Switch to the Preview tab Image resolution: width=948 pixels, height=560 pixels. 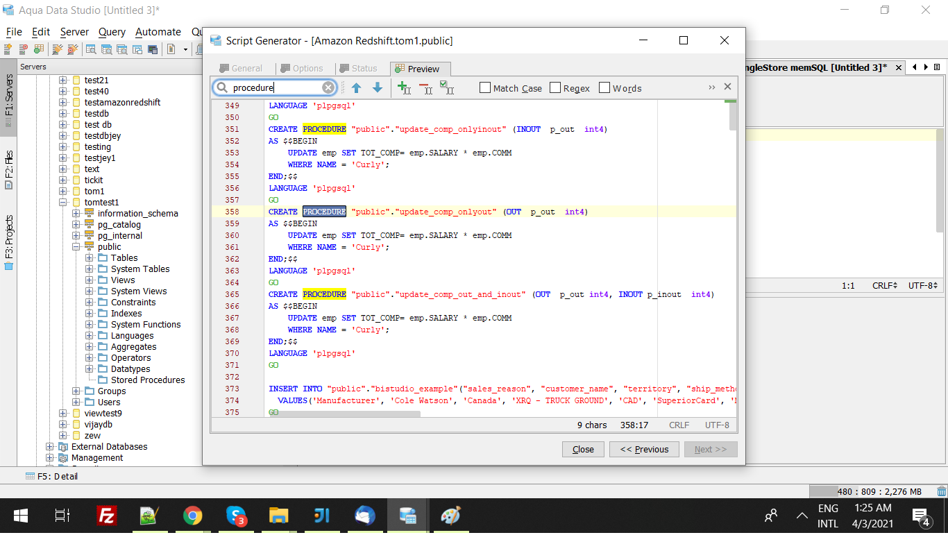[x=420, y=69]
